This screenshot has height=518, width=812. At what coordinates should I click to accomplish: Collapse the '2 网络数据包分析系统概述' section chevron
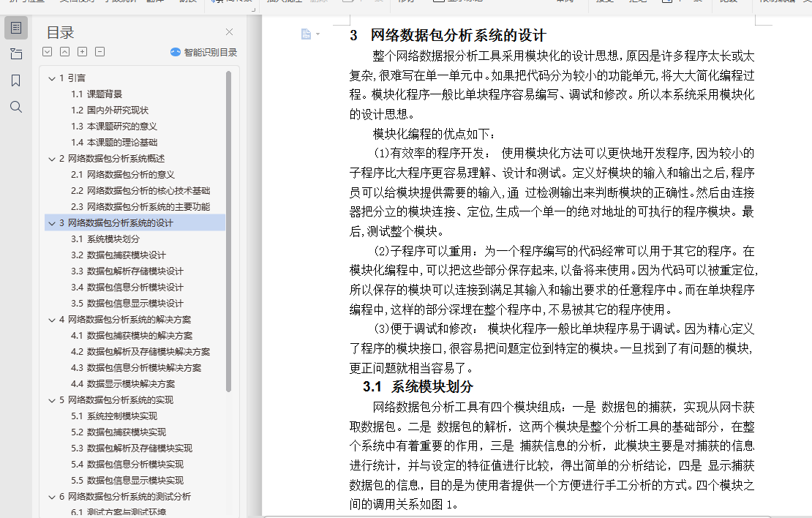click(52, 159)
